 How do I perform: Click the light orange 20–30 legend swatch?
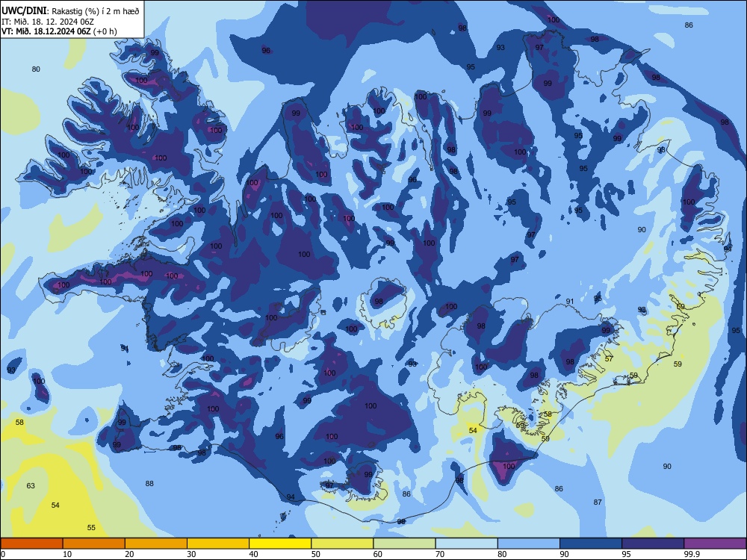coord(156,544)
